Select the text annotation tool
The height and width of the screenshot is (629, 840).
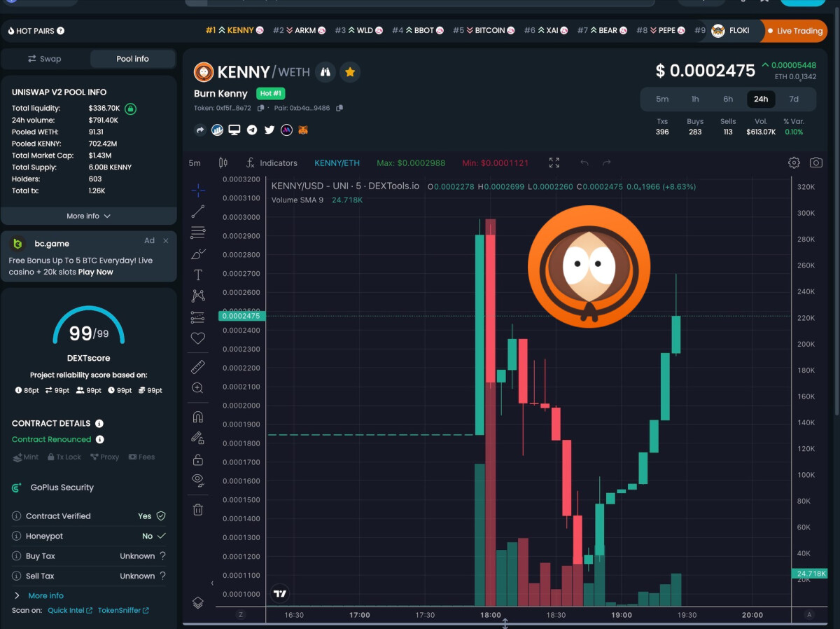pyautogui.click(x=198, y=275)
